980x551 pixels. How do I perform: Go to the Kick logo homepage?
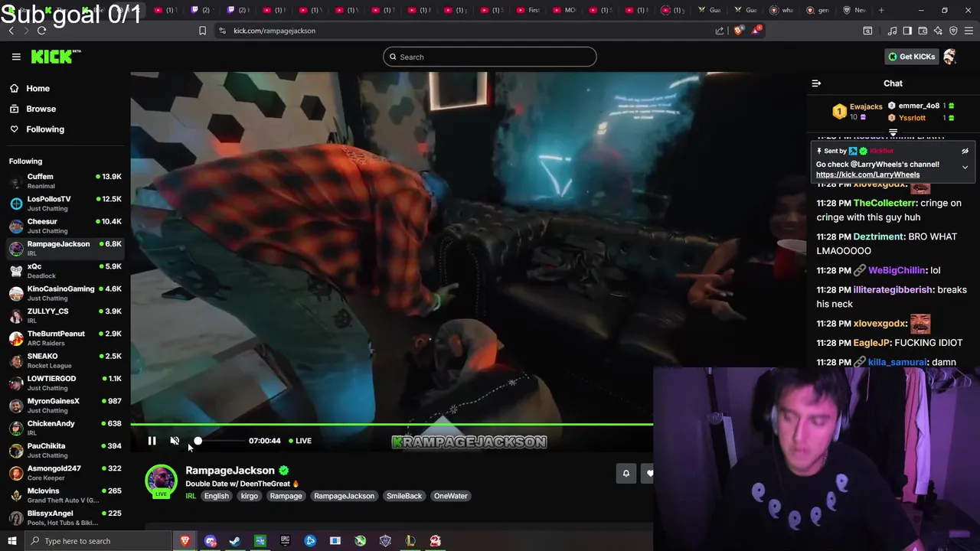click(55, 57)
